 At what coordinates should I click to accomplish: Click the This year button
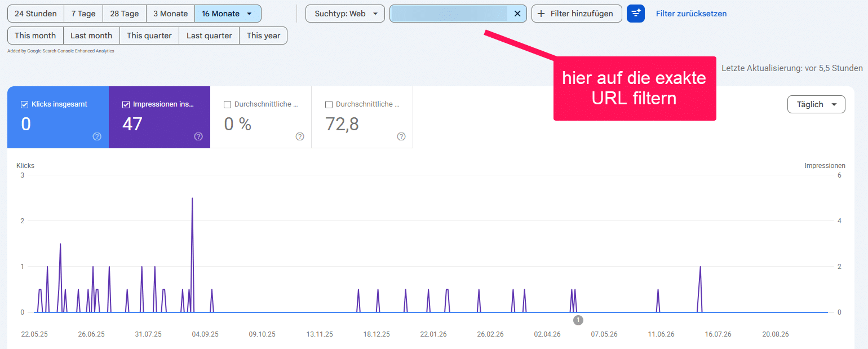[x=263, y=36]
